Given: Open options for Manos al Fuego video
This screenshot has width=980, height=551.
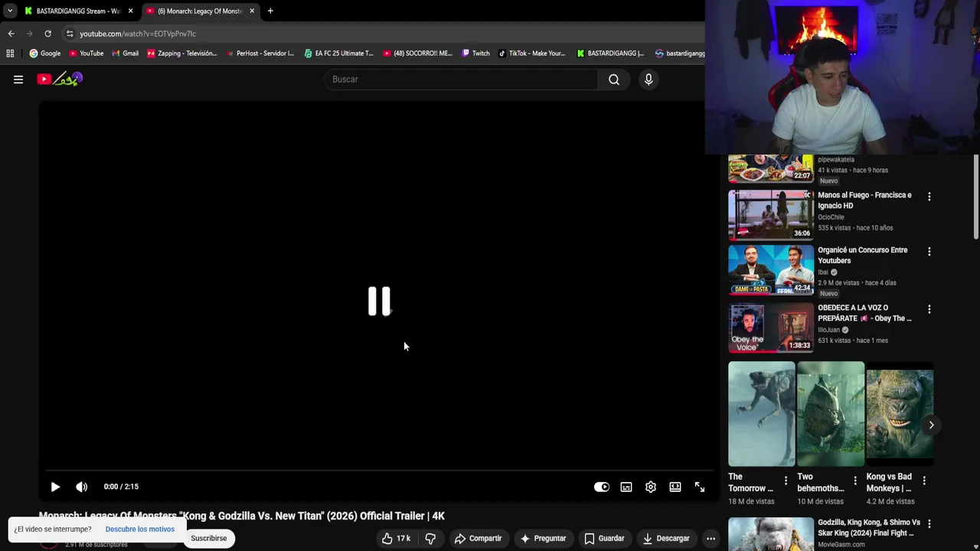Looking at the screenshot, I should click(x=929, y=197).
